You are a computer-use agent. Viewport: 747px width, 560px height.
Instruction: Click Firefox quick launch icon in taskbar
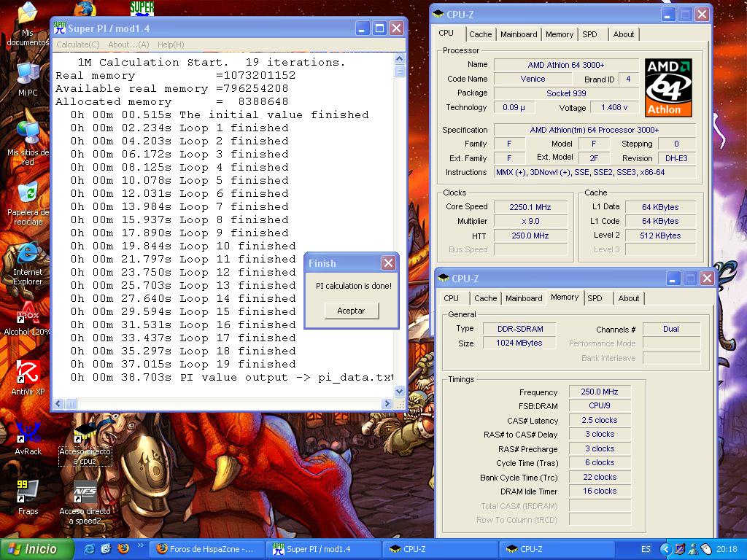[x=123, y=548]
